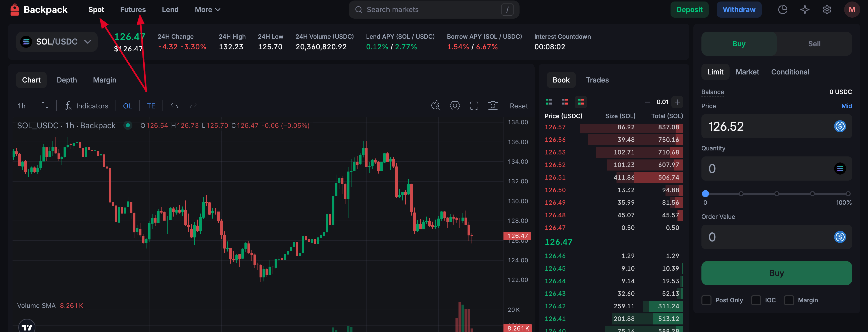Switch to the Trades tab

[x=597, y=80]
